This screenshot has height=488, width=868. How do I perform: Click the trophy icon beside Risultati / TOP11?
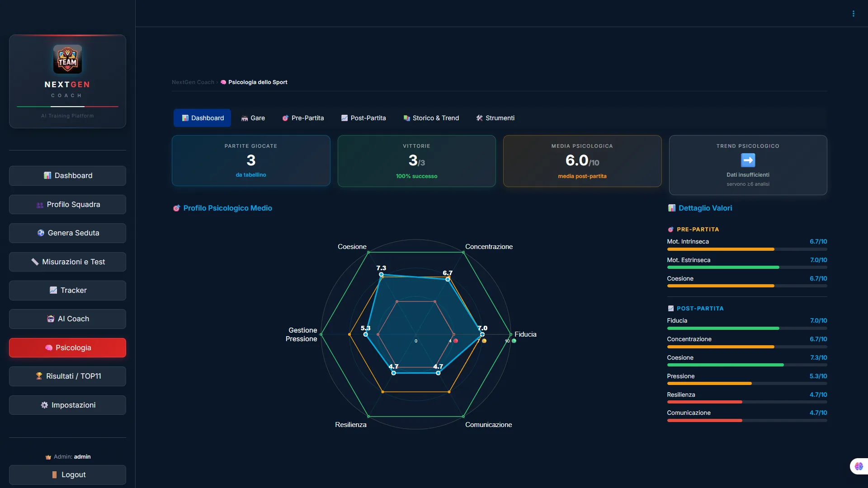(x=39, y=376)
